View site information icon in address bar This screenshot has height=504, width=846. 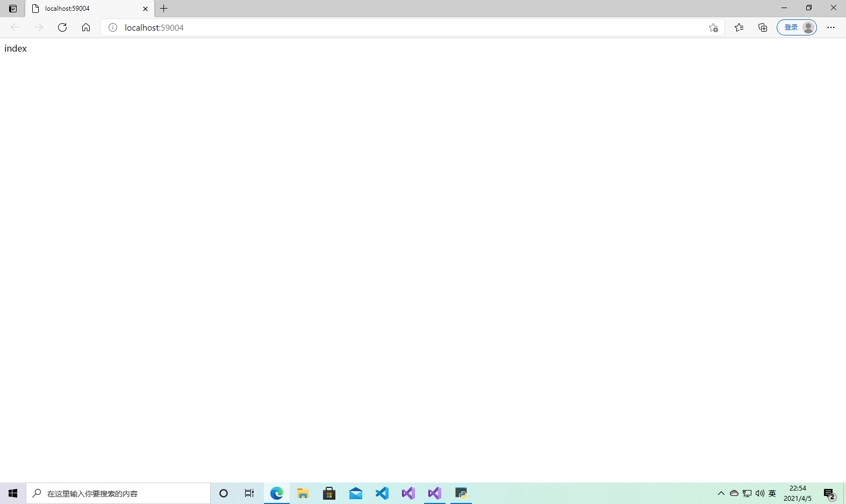pos(113,27)
